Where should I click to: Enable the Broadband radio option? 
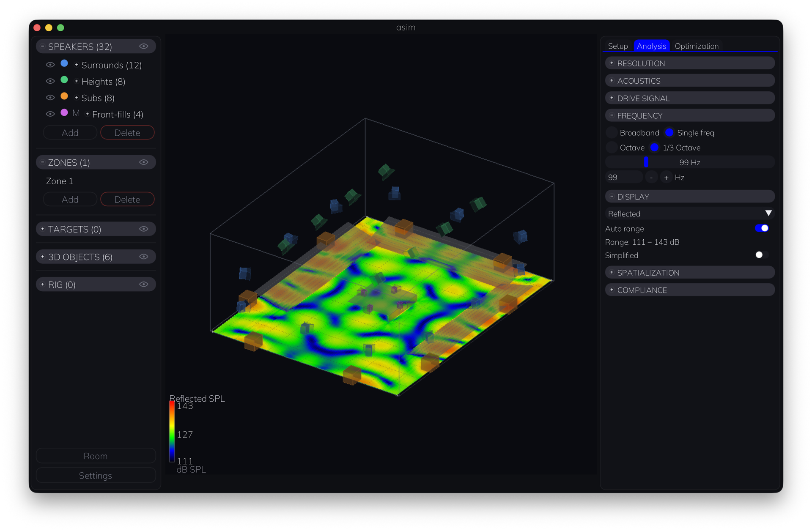coord(612,133)
